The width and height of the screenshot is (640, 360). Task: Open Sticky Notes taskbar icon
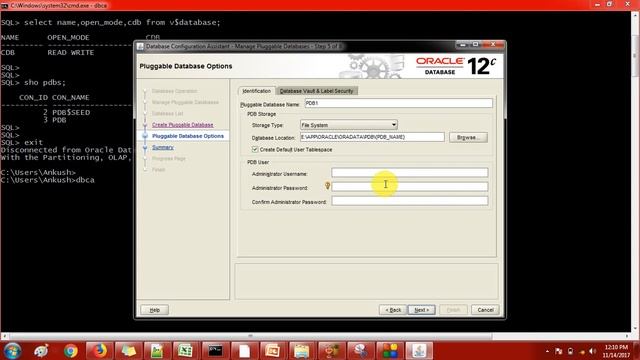click(x=129, y=351)
